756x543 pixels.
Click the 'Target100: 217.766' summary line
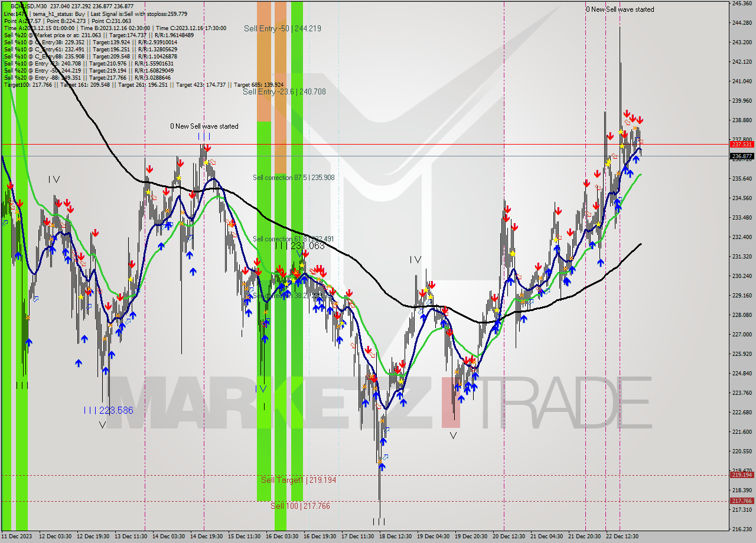pos(144,84)
